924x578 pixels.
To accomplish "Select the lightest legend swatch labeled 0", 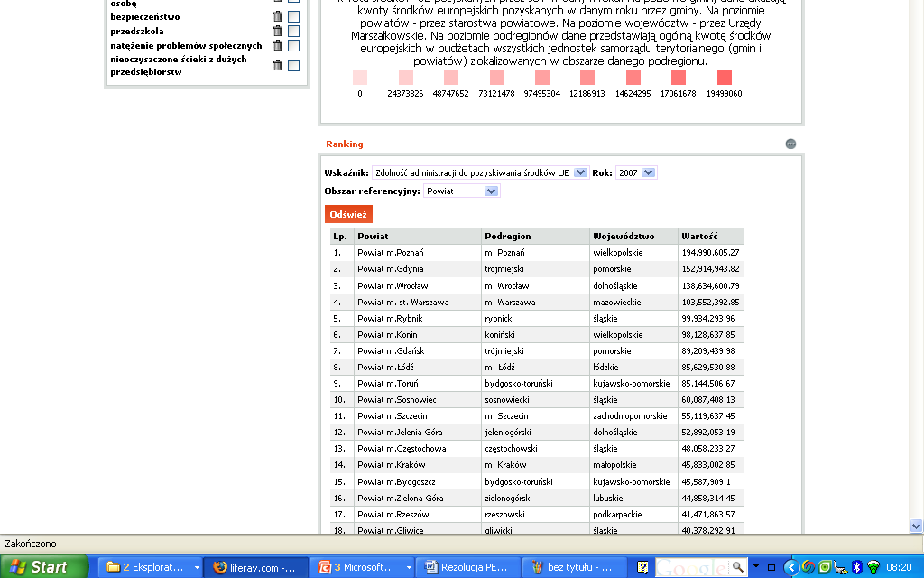I will coord(360,78).
